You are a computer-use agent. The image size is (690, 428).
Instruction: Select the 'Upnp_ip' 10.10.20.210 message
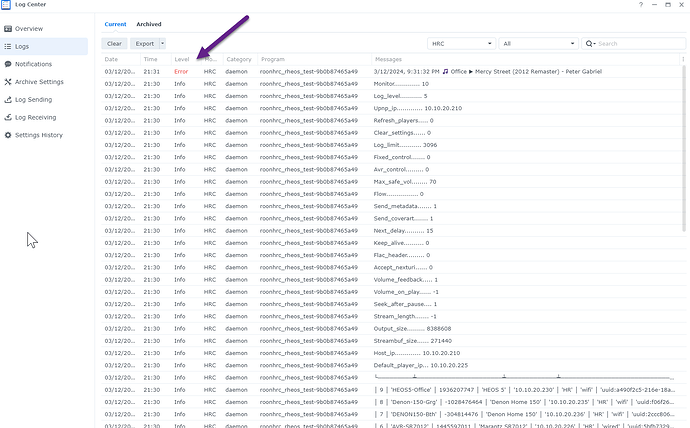coord(418,108)
